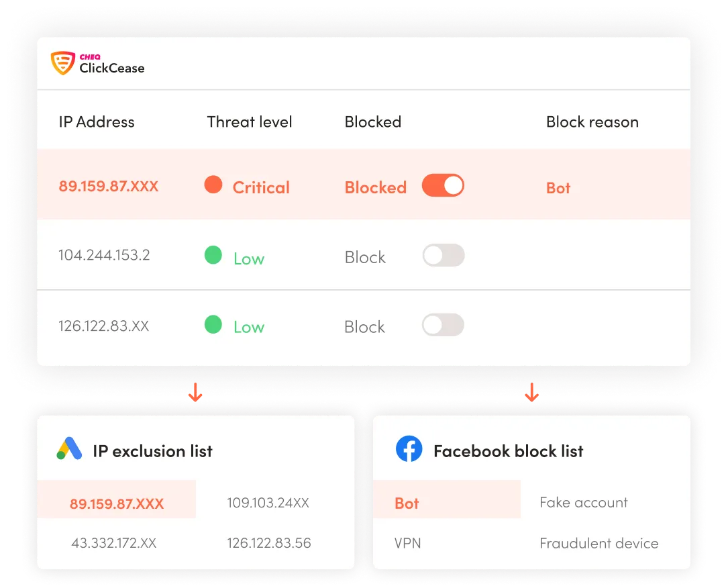Enable Block toggle for 126.122.83.XX
This screenshot has height=588, width=728.
pos(443,325)
